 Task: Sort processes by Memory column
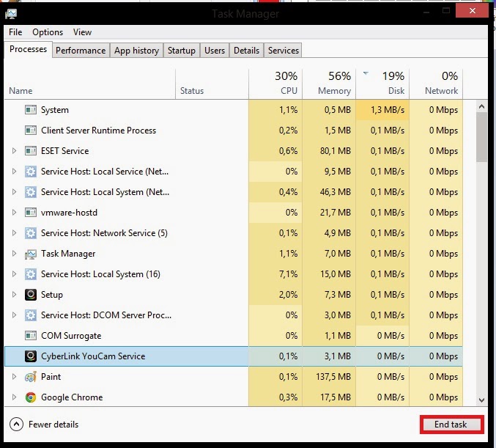pyautogui.click(x=329, y=84)
